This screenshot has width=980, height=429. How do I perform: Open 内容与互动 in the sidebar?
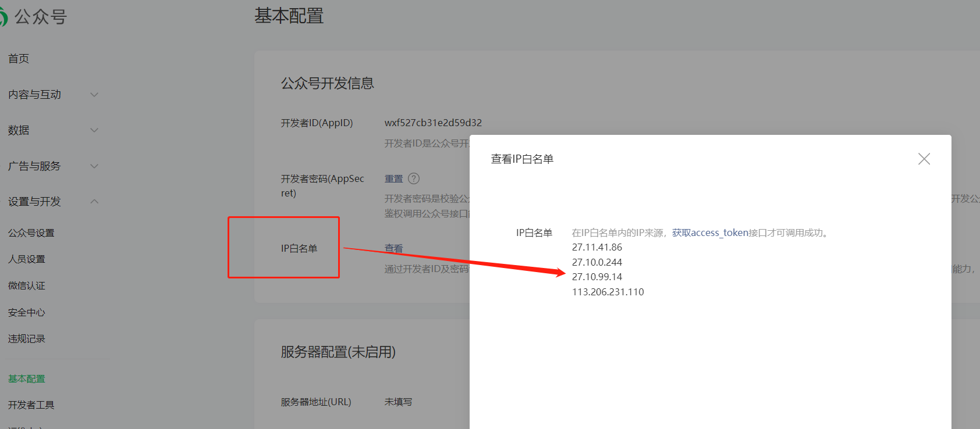[34, 95]
